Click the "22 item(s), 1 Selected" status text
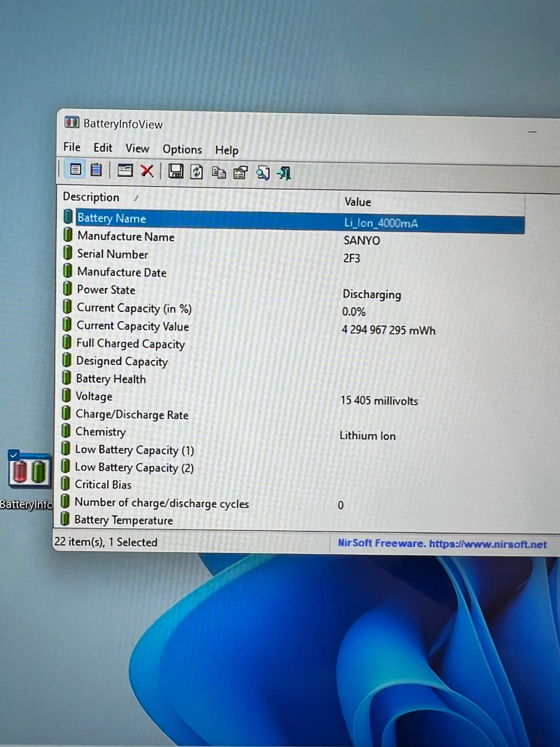 (x=106, y=542)
